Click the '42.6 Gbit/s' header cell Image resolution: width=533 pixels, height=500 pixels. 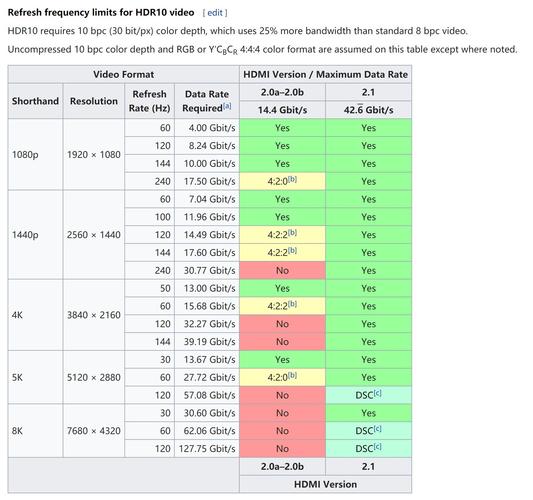(368, 110)
